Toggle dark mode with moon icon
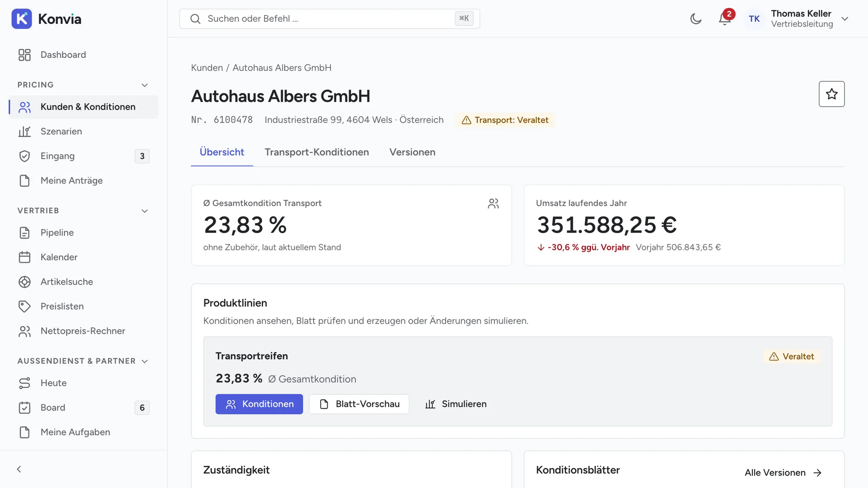Screen dimensions: 868x488 pos(696,19)
